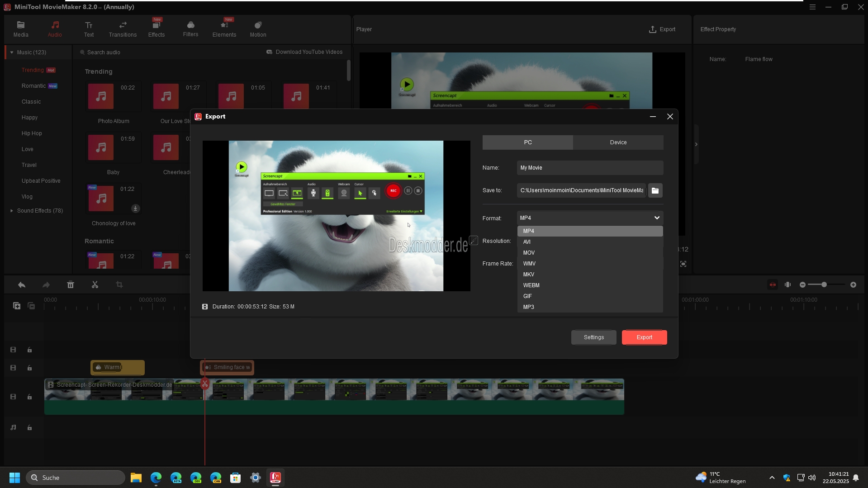
Task: Open the Effects tab
Action: point(157,29)
